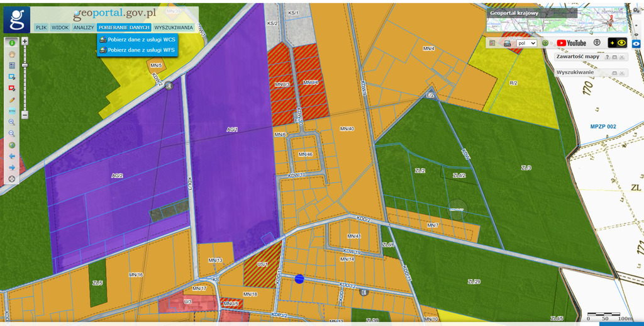Image resolution: width=644 pixels, height=326 pixels.
Task: Select the pencil drawing tool
Action: [x=12, y=100]
